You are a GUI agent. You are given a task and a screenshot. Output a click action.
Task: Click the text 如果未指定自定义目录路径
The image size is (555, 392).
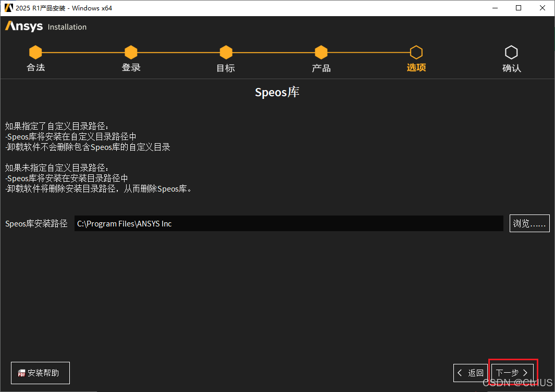click(x=57, y=168)
